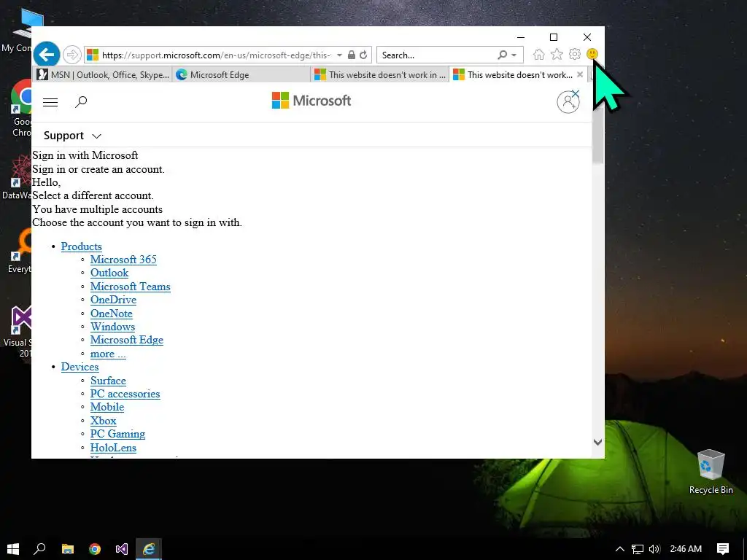Screen dimensions: 747x560
Task: Switch to MSN Outlook tab
Action: point(103,75)
